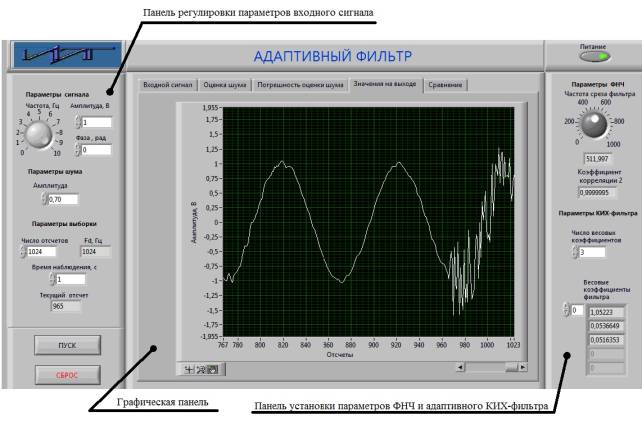Screen dimensions: 642x425
Task: Click the x-axis end value 1023
Action: (513, 345)
